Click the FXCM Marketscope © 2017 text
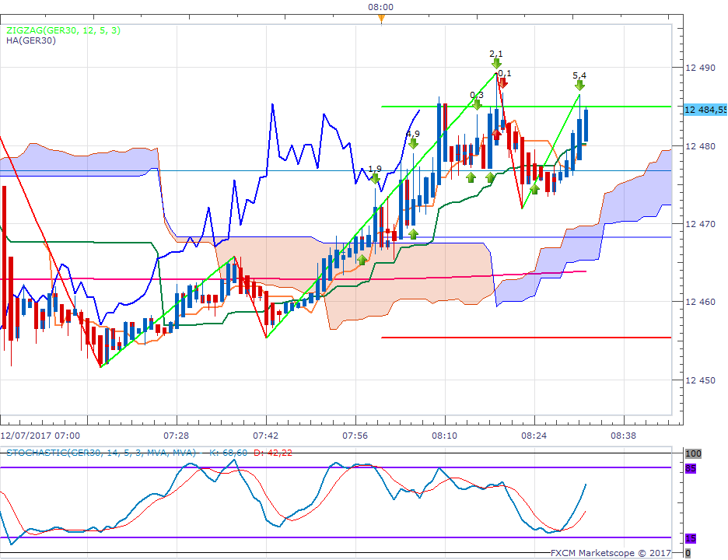Viewport: 728px width, 560px height. coord(609,554)
